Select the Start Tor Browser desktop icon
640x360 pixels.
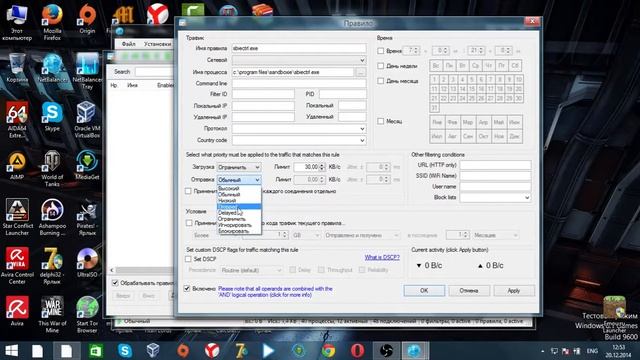click(87, 314)
